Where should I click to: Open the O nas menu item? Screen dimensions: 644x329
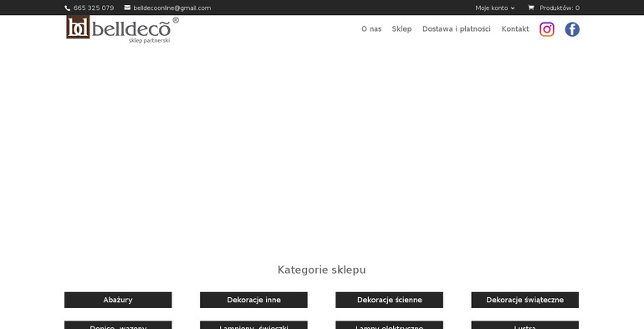[371, 28]
